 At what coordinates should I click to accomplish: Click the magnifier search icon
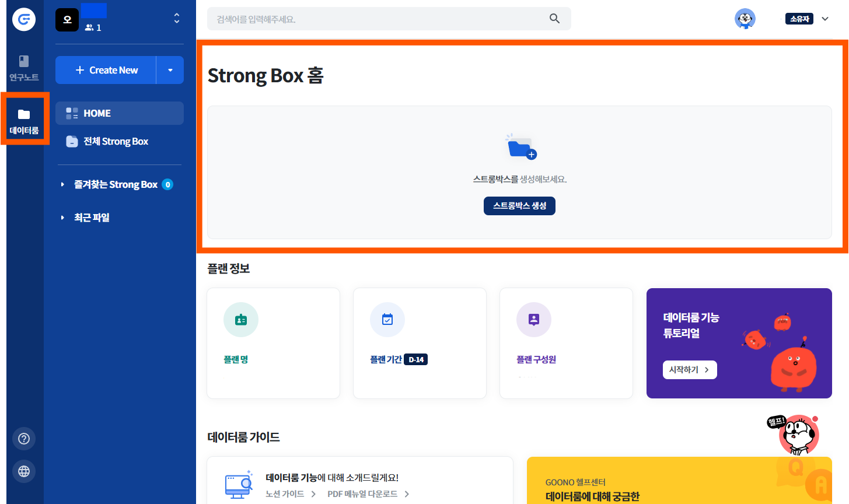555,19
